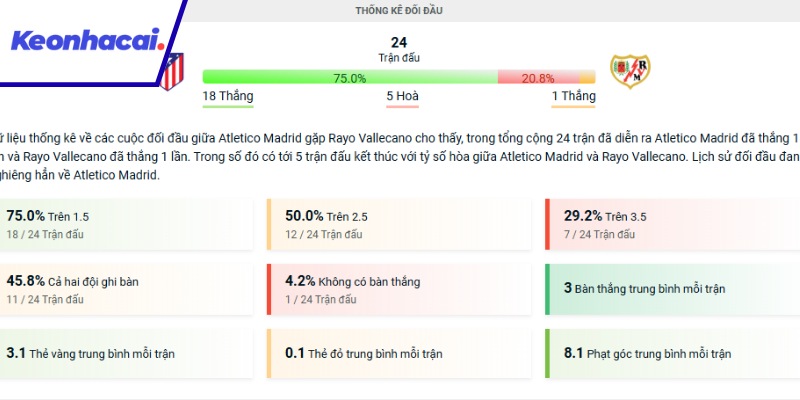Screen dimensions: 800x400
Task: Click the "Thẻ đỏ trung bình mỗi trận" card
Action: tap(399, 353)
